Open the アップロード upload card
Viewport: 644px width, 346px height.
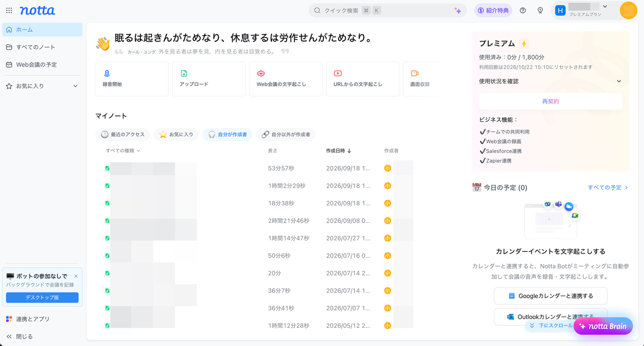pos(209,79)
